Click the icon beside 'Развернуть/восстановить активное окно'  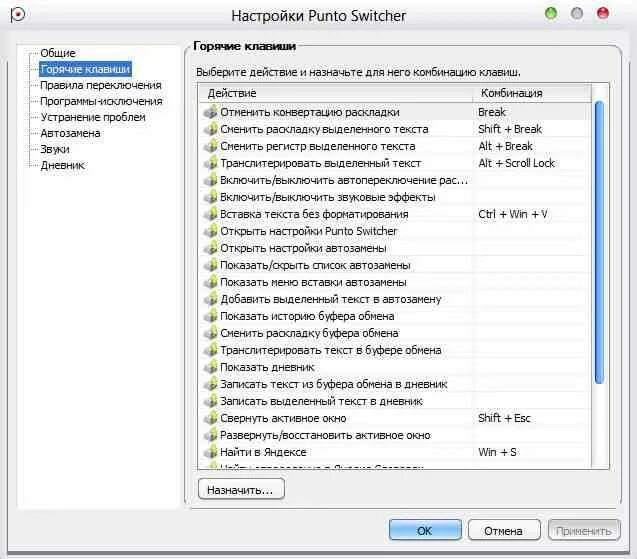[x=210, y=436]
